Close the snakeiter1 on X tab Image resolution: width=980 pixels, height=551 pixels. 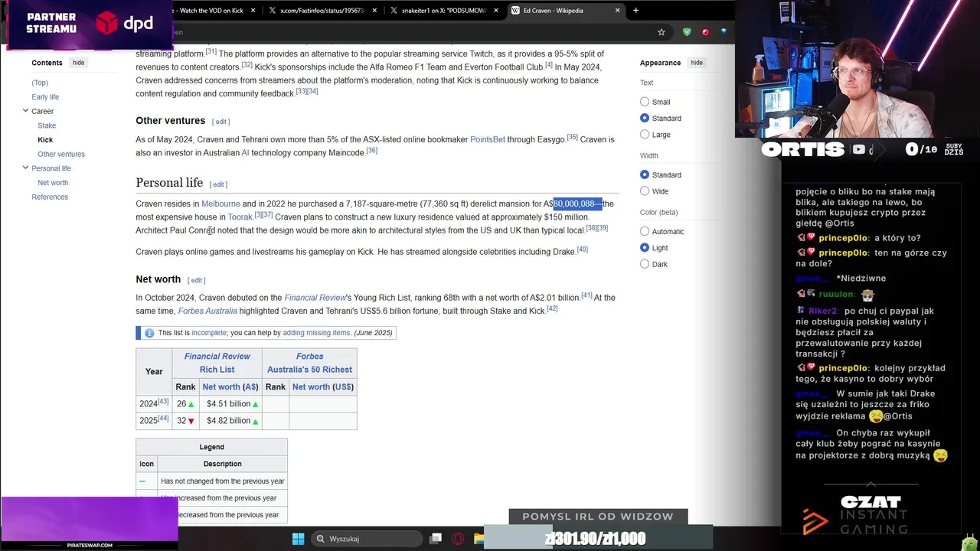tap(496, 11)
